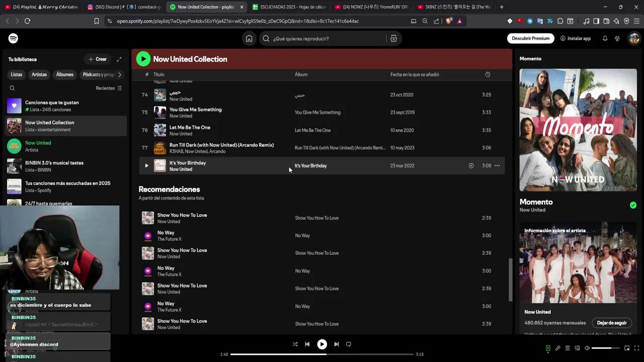Open Recientes sort dropdown
644x362 pixels.
point(109,88)
